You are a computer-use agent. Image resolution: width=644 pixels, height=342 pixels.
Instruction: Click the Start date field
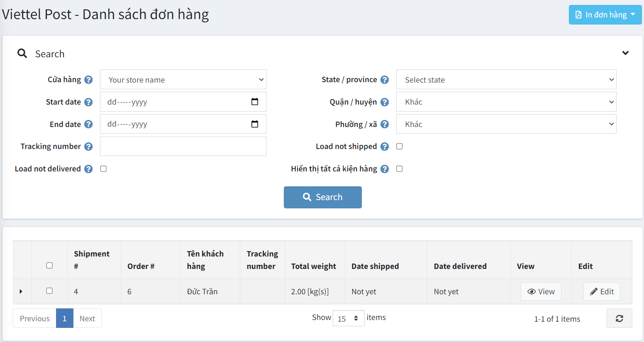[x=183, y=102]
